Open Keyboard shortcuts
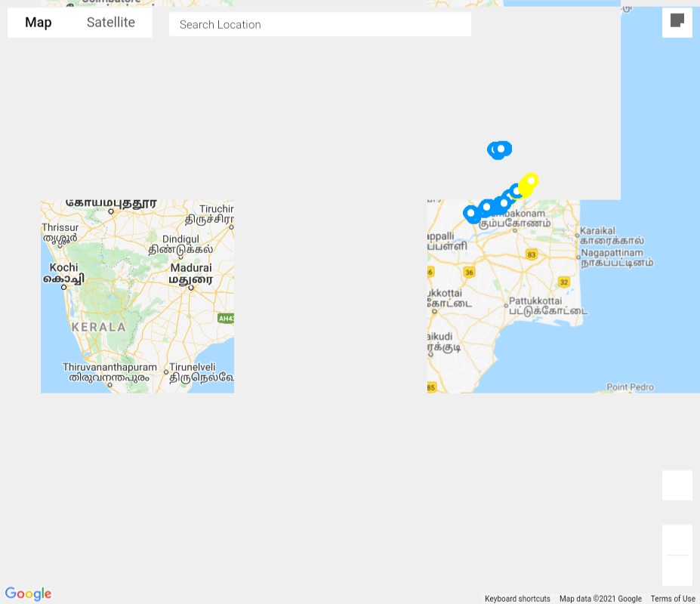Screen dimensions: 700x604 click(x=517, y=599)
